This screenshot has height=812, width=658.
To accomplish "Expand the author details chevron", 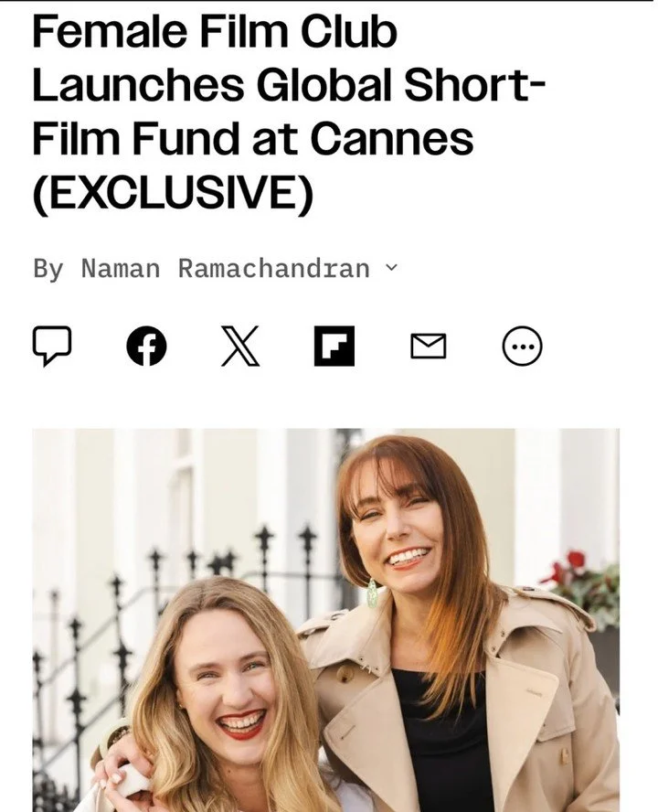I will tap(392, 267).
